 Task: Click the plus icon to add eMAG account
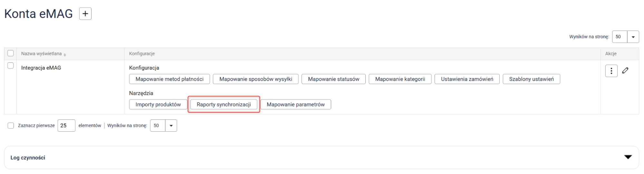[x=85, y=14]
